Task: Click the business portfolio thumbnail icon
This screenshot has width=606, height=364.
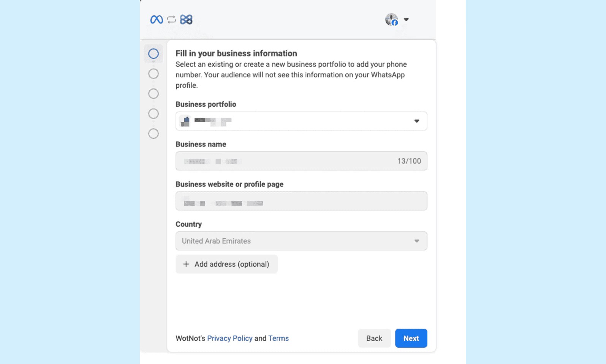Action: tap(185, 121)
